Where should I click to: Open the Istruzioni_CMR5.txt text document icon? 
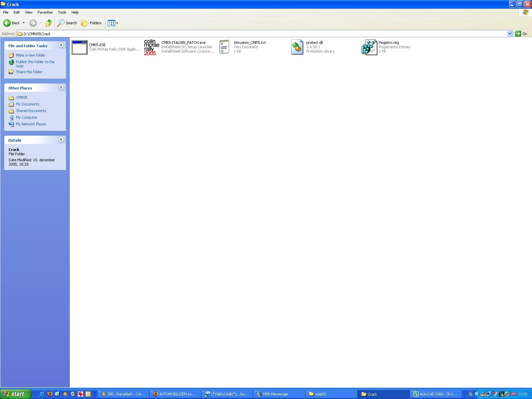click(224, 47)
